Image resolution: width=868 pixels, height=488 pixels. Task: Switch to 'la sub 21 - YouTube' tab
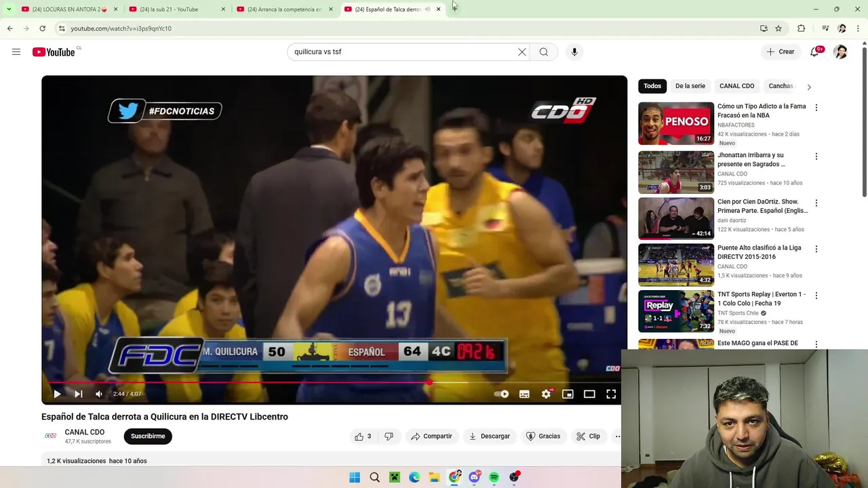click(176, 9)
